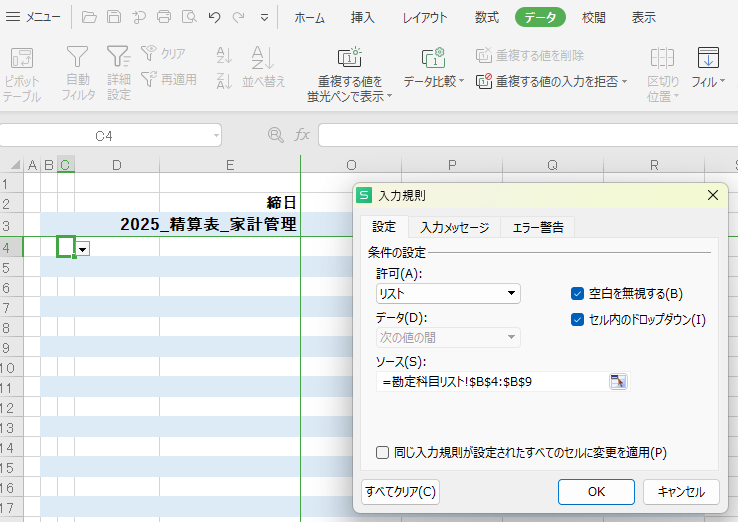
Task: Click the ソース input field
Action: click(x=490, y=381)
